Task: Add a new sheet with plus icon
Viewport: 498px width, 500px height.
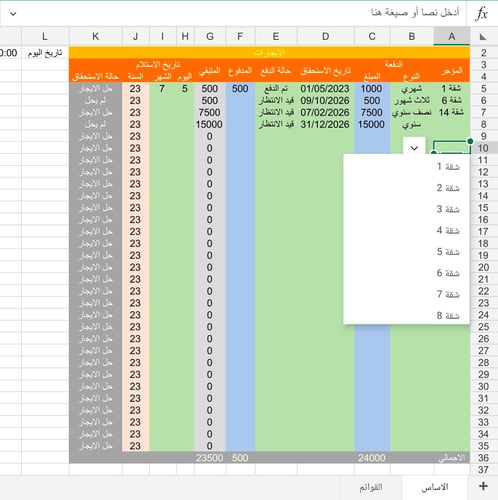Action: click(483, 486)
